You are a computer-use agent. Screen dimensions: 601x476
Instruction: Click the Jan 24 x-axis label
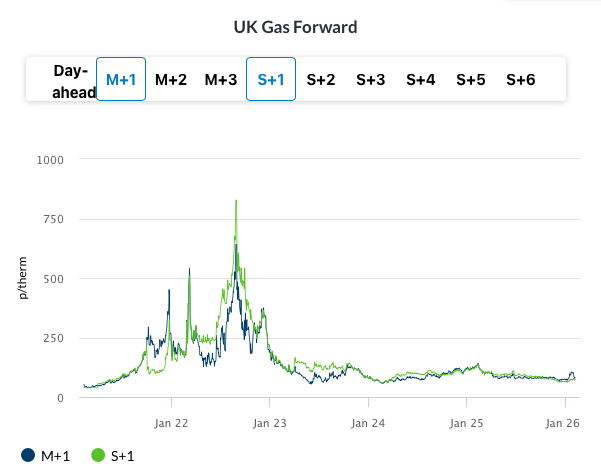(x=368, y=422)
